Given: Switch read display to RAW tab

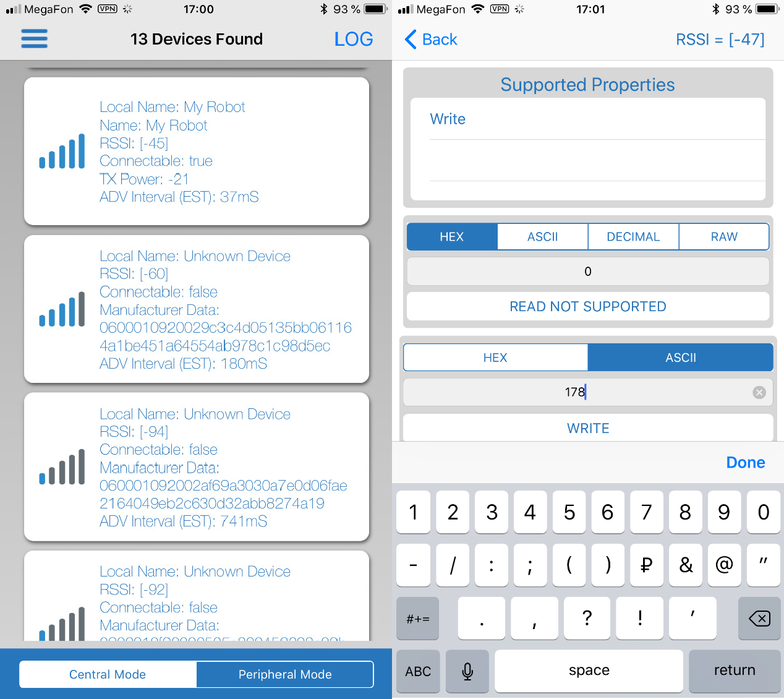Looking at the screenshot, I should click(x=723, y=237).
